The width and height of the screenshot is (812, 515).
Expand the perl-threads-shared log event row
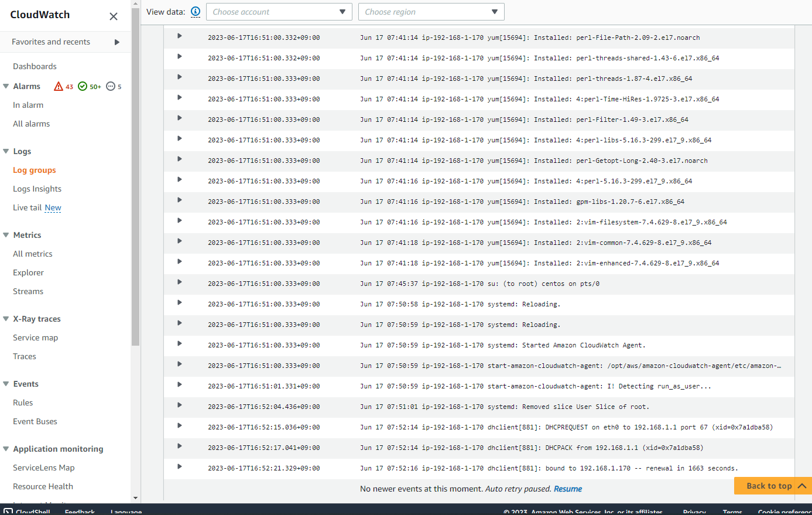click(x=180, y=57)
